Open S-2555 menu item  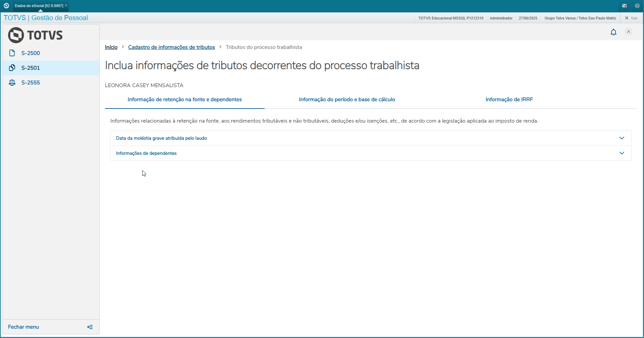[51, 82]
